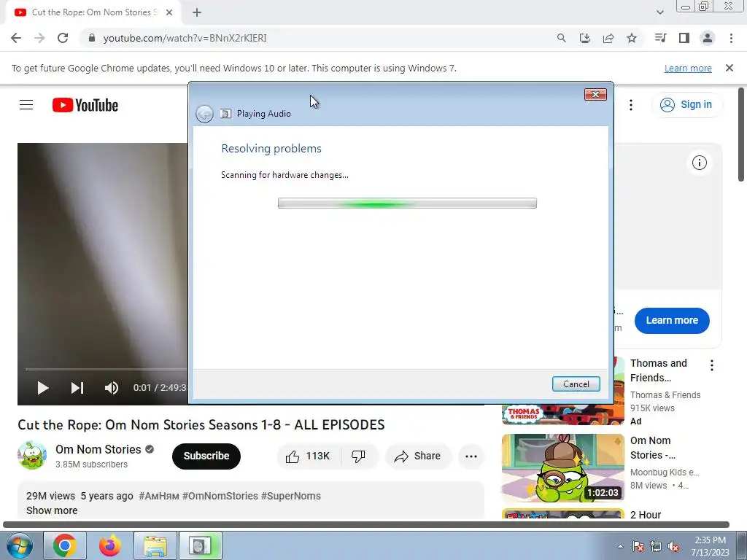Screen dimensions: 747x560
Task: Click the blue Learn more ad button
Action: pos(672,321)
